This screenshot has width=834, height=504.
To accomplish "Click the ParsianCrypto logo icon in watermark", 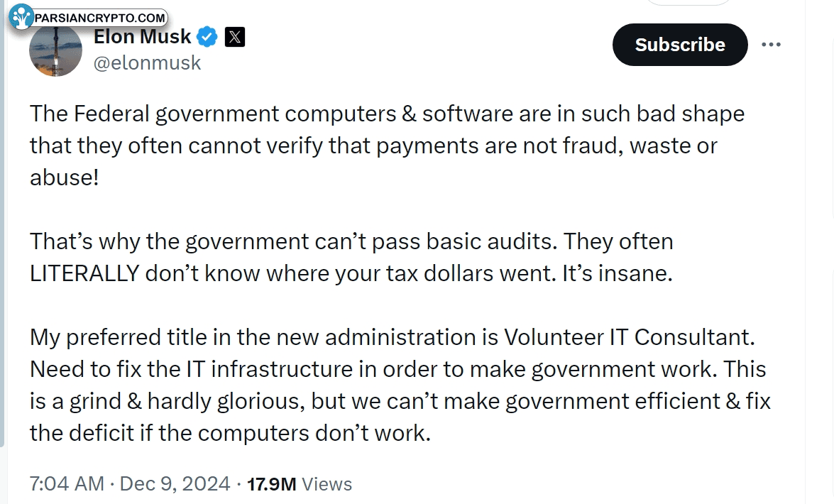I will [x=21, y=16].
